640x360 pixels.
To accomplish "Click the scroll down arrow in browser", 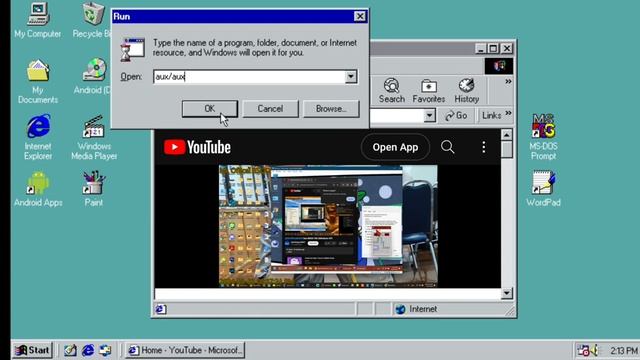I will pyautogui.click(x=507, y=293).
